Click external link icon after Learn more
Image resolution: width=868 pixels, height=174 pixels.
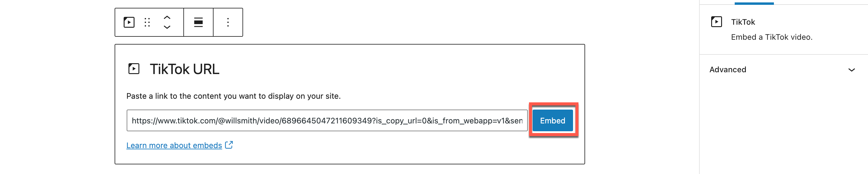[229, 145]
